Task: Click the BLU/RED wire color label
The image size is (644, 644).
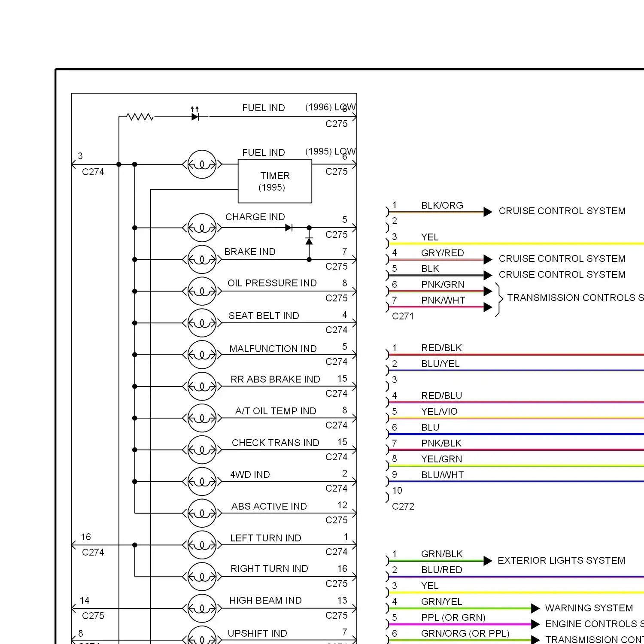Action: click(x=442, y=570)
